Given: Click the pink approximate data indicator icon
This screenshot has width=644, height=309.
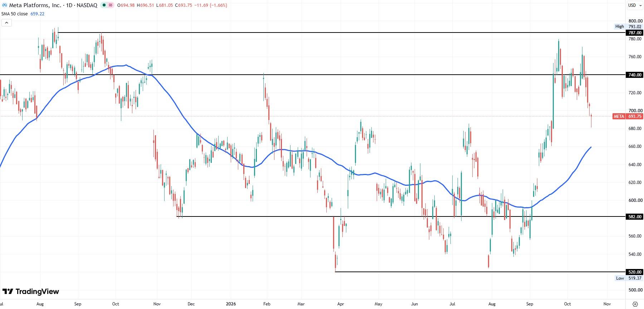Looking at the screenshot, I should click(111, 5).
